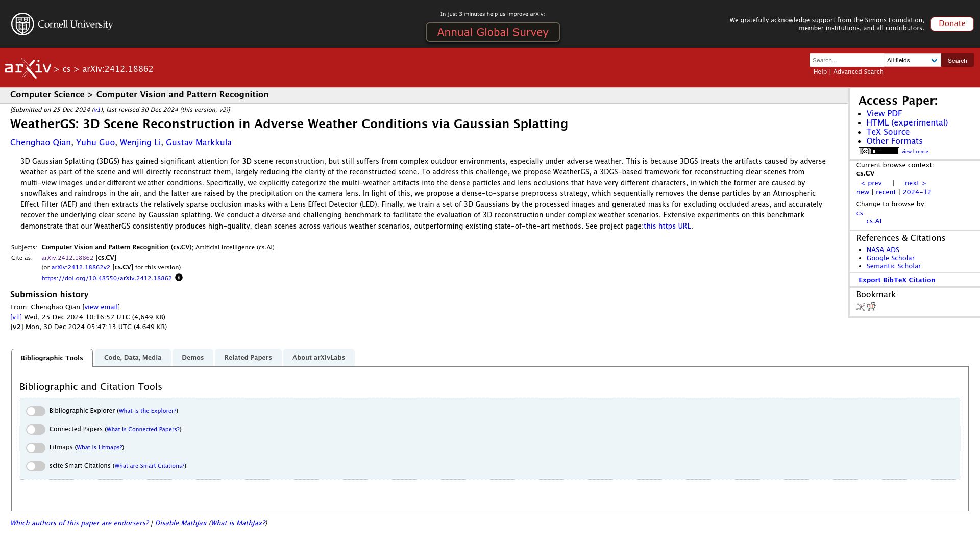This screenshot has width=980, height=551.
Task: Go to previous paper with prev link
Action: [x=871, y=183]
